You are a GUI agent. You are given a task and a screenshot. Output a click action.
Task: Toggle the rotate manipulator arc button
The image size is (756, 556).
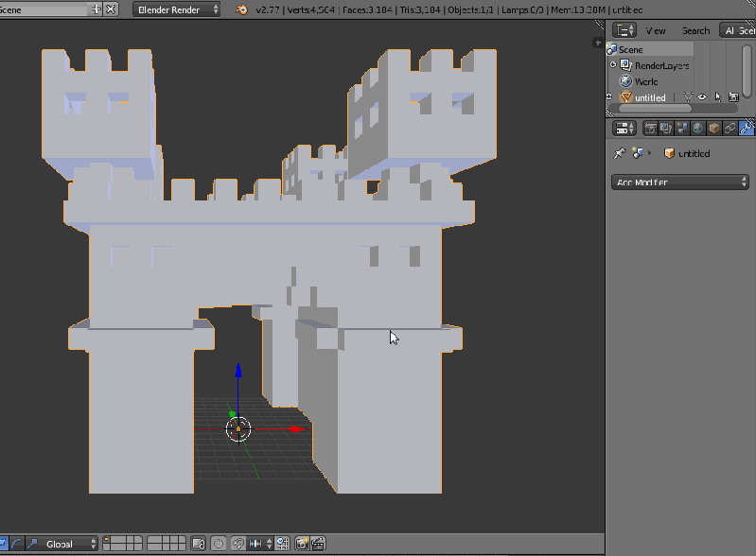16,544
